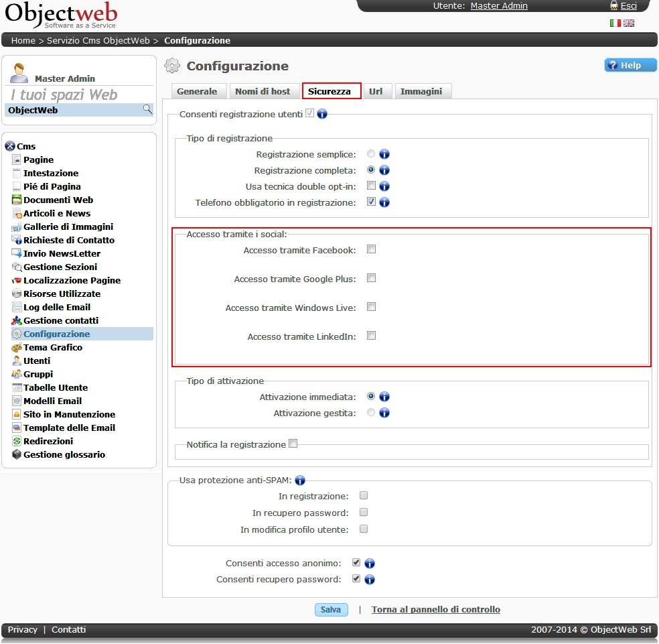Tick the Accesso tramite LinkedIn checkbox
This screenshot has height=644, width=659.
pos(371,336)
